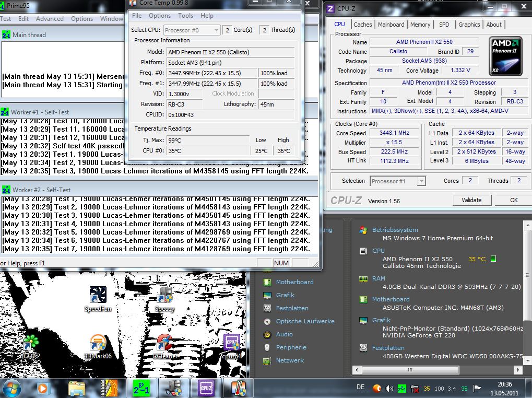
Task: Switch to the About tab in CPU-Z
Action: [494, 25]
